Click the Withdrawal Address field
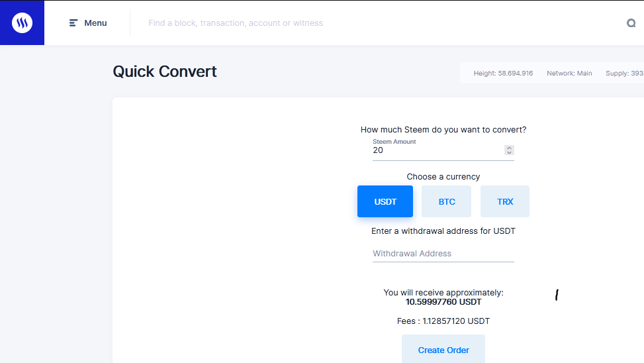 coord(443,254)
